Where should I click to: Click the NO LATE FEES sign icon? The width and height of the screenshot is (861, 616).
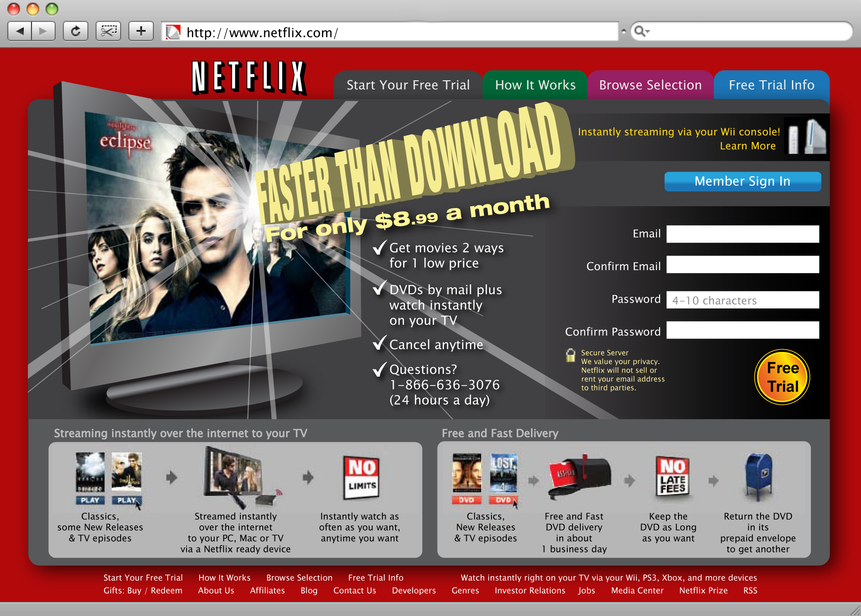672,477
